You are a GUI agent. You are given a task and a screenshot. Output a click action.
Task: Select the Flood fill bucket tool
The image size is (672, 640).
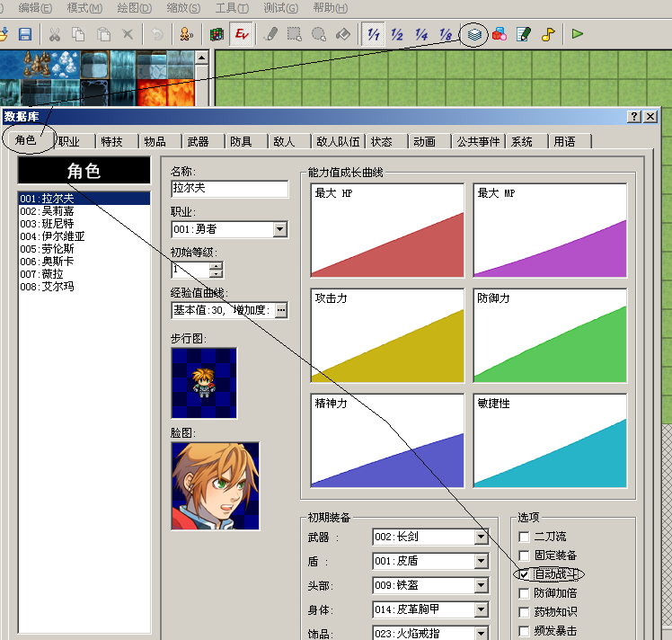tap(343, 34)
